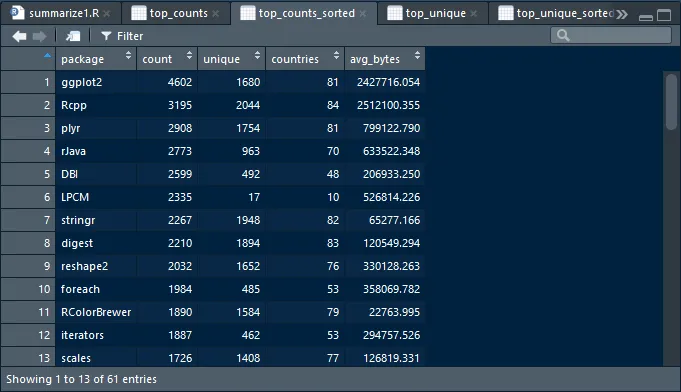Click the entries count status text
Viewport: 681px width, 392px height.
coord(81,379)
